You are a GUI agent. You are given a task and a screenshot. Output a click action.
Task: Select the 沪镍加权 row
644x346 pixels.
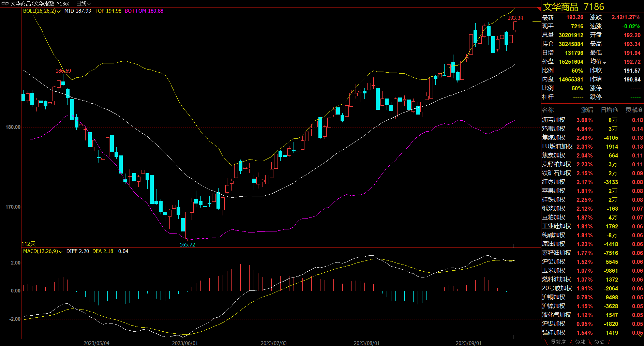593,306
